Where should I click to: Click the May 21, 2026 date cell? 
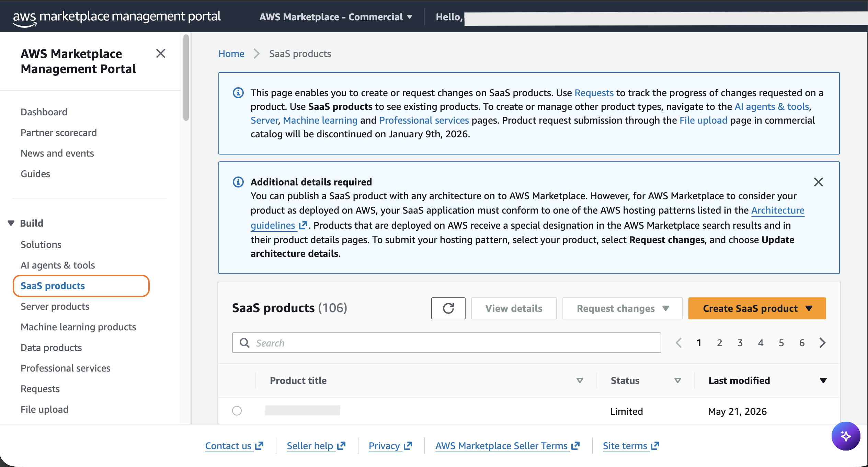738,411
